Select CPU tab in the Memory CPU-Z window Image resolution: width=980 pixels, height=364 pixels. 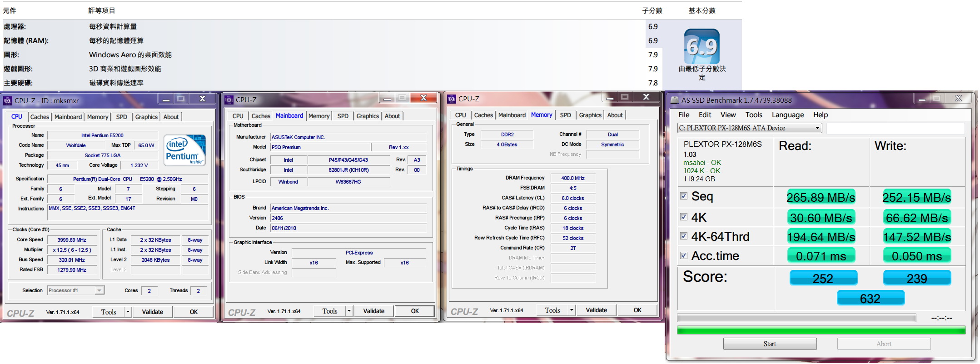pyautogui.click(x=460, y=115)
